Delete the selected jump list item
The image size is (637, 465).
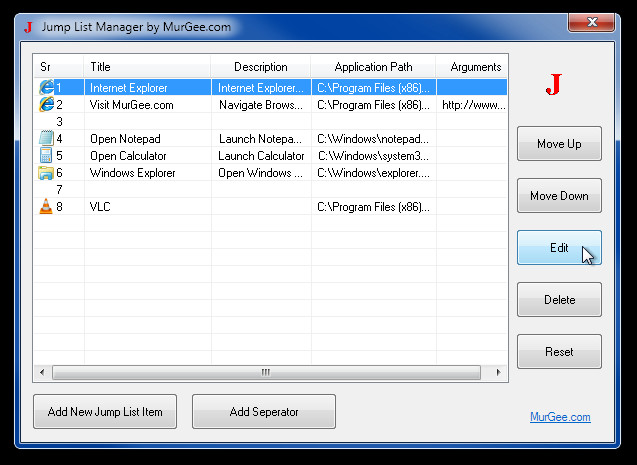tap(559, 299)
